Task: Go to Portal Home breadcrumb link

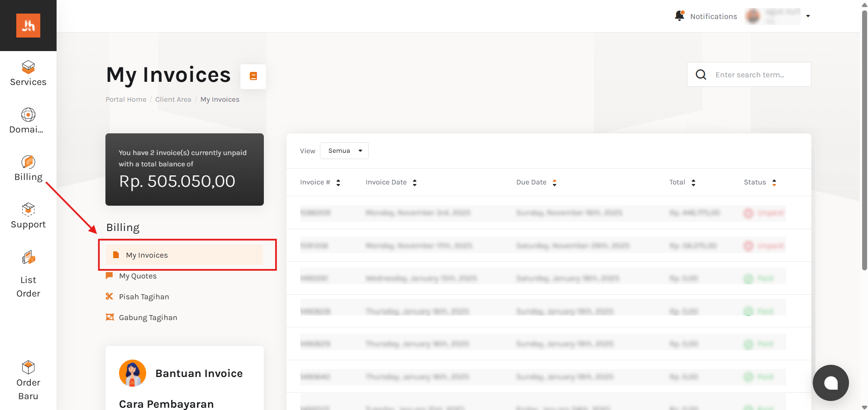Action: [126, 99]
